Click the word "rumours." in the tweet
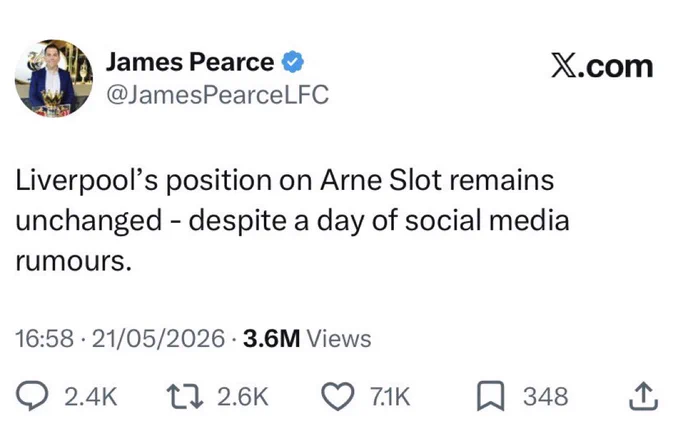 click(73, 261)
